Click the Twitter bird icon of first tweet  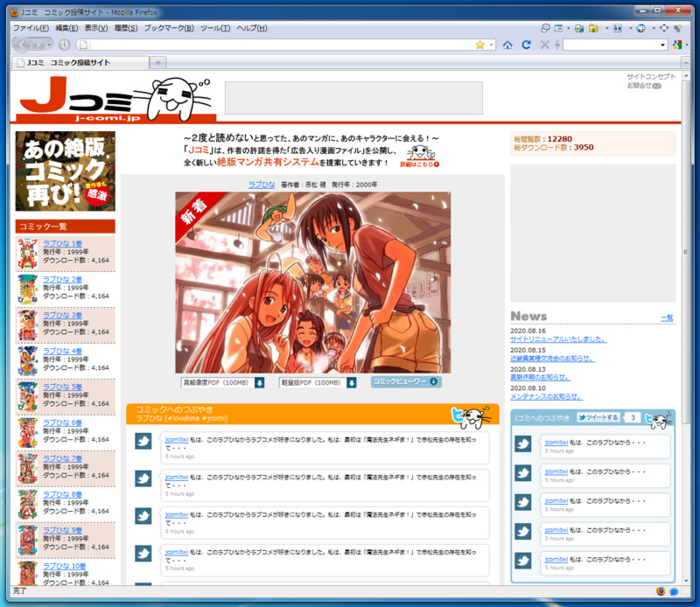point(143,442)
